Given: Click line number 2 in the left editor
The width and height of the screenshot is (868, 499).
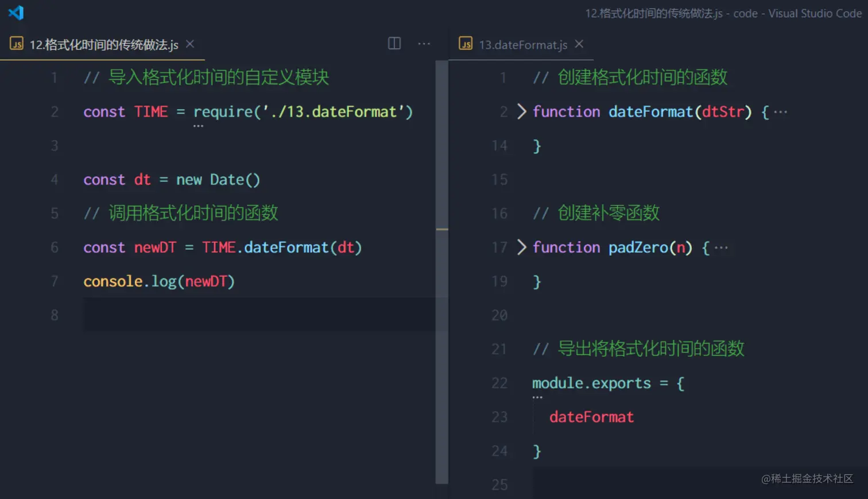Looking at the screenshot, I should (55, 111).
